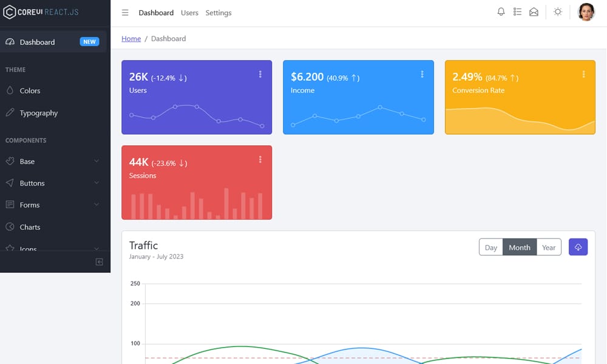
Task: Toggle the sidebar minimizer arrow at bottom
Action: [99, 261]
